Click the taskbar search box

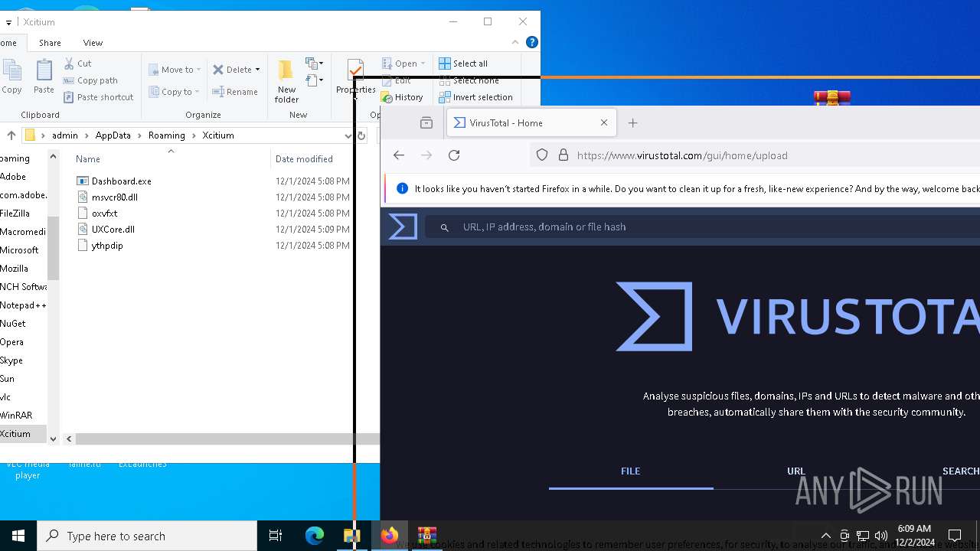(147, 536)
